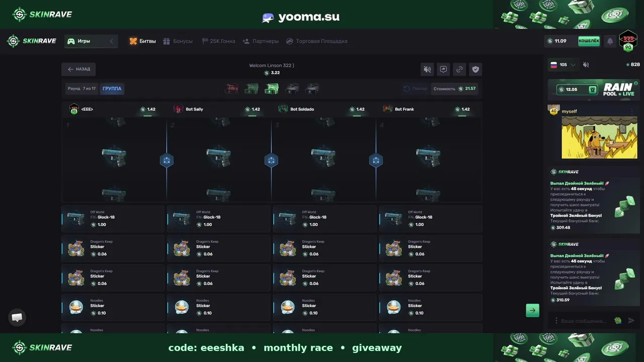Image resolution: width=644 pixels, height=362 pixels.
Task: Select the fourth grey case icon
Action: 292,89
